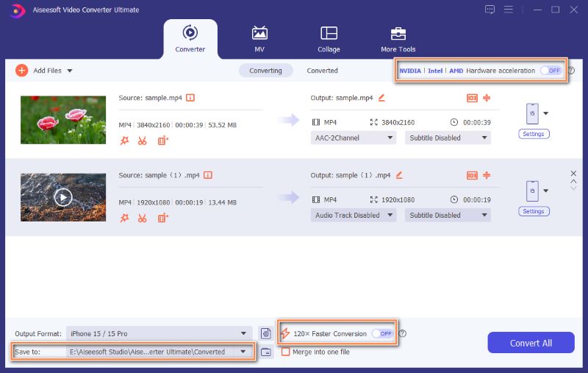Open Output Format iPhone 15 dropdown
Viewport: 588px width, 373px height.
click(x=159, y=333)
